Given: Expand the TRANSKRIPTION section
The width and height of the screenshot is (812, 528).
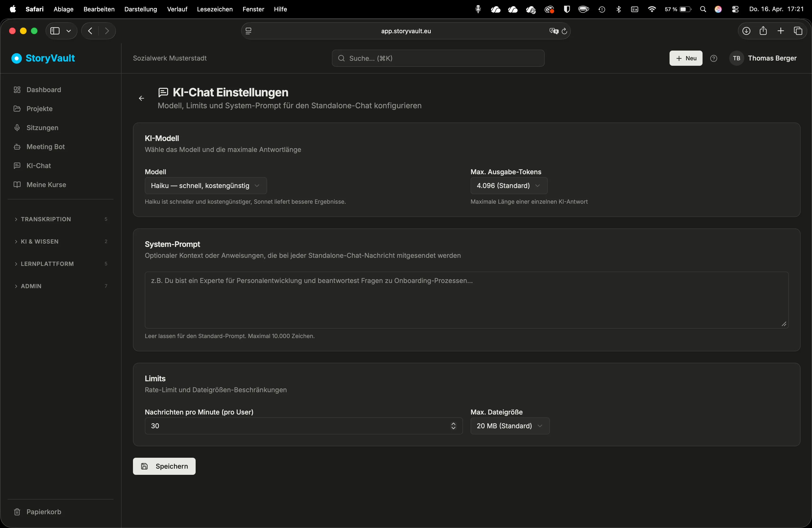Looking at the screenshot, I should pos(60,219).
